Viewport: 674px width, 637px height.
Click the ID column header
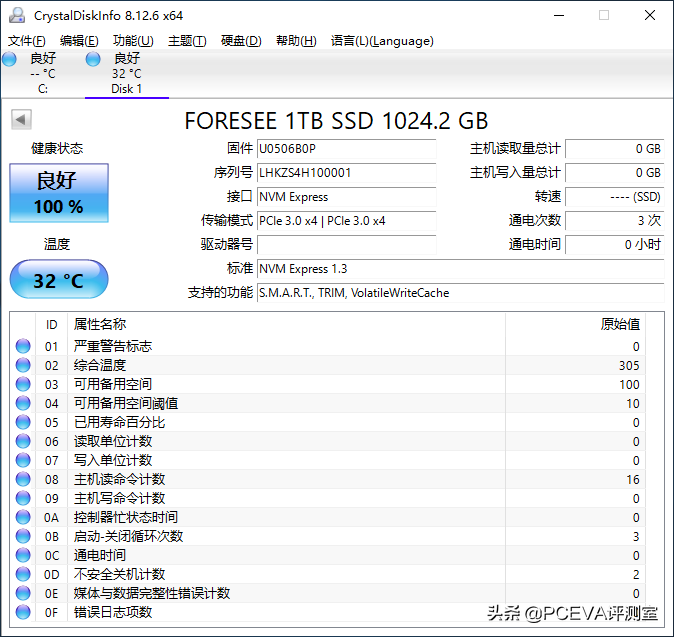pos(52,325)
